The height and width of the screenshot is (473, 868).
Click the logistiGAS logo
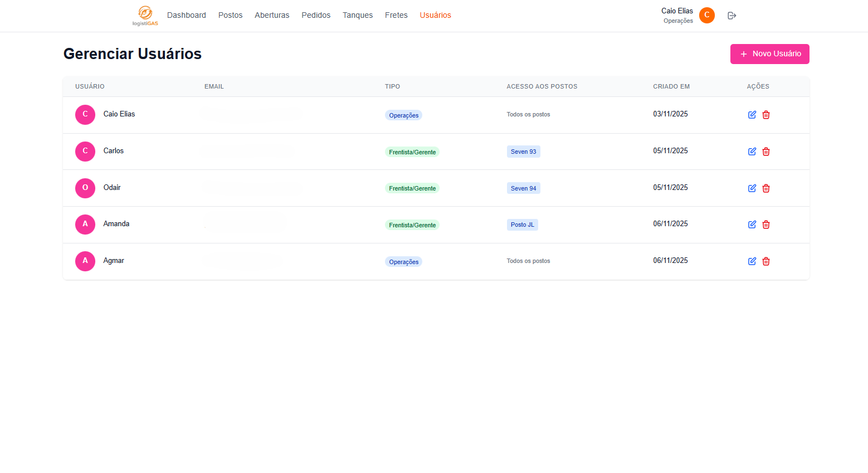[x=145, y=15]
